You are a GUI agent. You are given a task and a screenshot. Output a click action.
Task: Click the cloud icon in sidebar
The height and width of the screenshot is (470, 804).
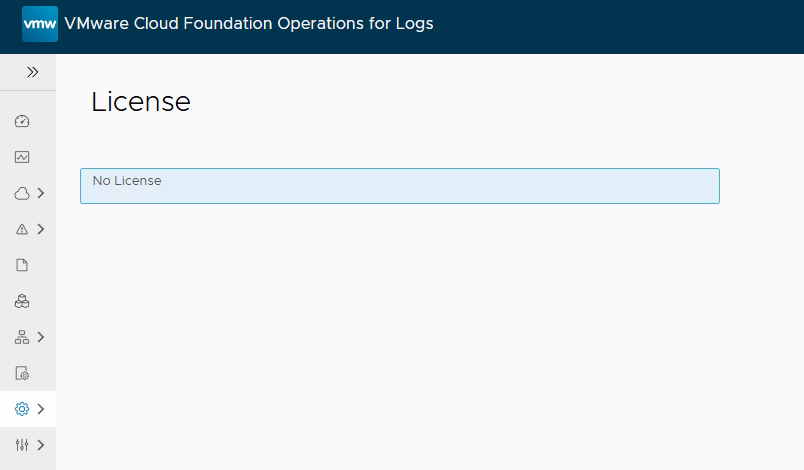pos(22,193)
